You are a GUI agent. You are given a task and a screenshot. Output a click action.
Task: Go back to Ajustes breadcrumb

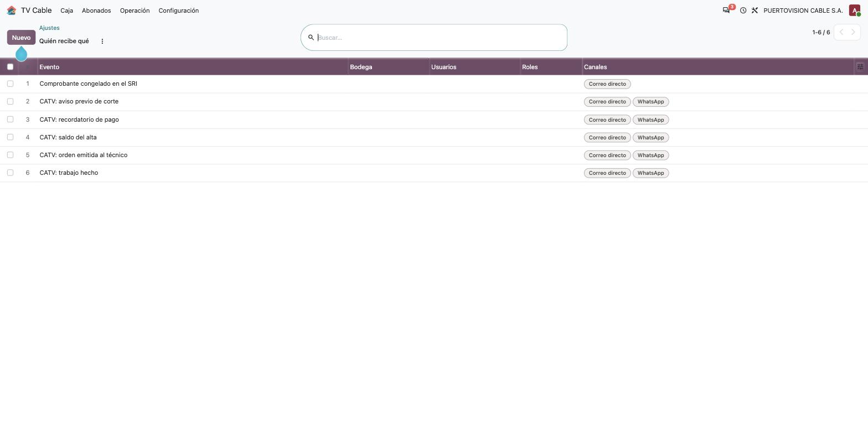click(49, 28)
